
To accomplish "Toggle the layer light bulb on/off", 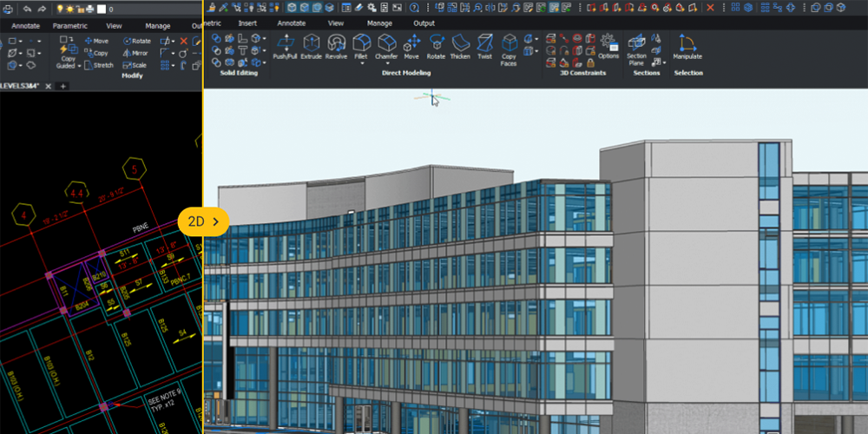I will coord(61,9).
